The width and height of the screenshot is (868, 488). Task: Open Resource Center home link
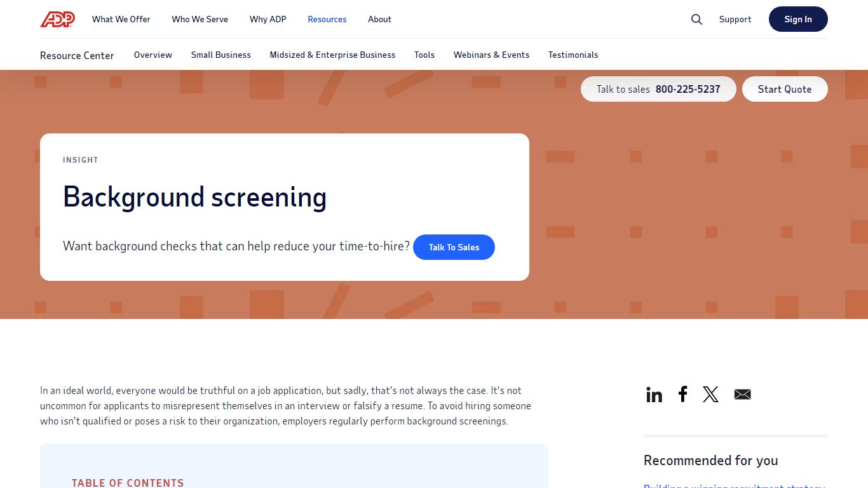click(x=77, y=55)
